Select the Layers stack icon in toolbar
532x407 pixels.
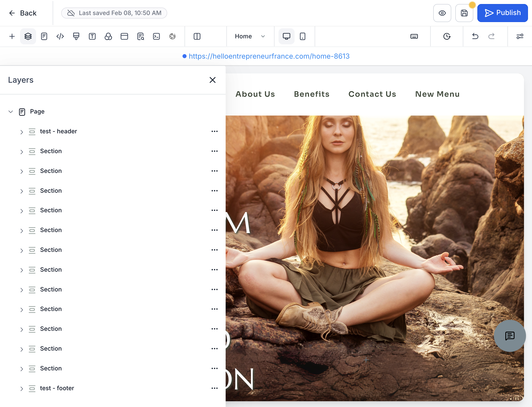[x=28, y=36]
